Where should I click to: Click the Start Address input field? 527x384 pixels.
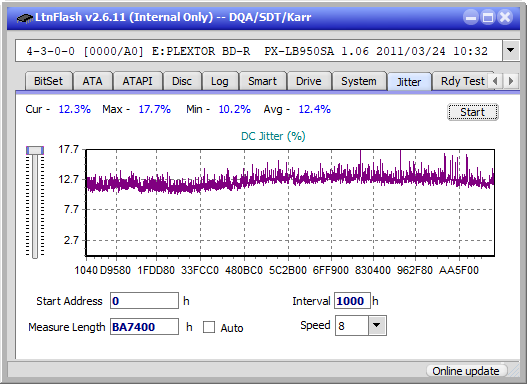[x=144, y=301]
